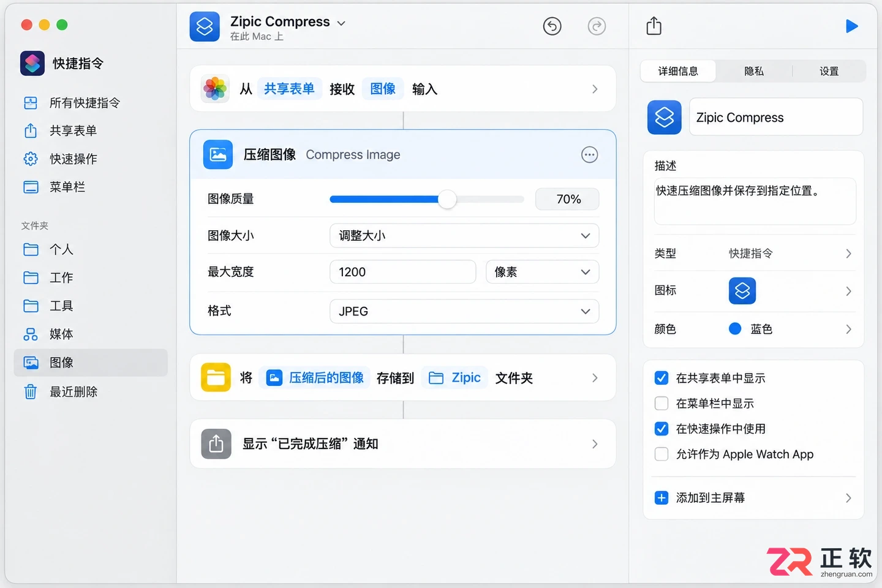Screen dimensions: 882x588
Task: Open the Zipic Compress title dropdown chevron
Action: 341,23
